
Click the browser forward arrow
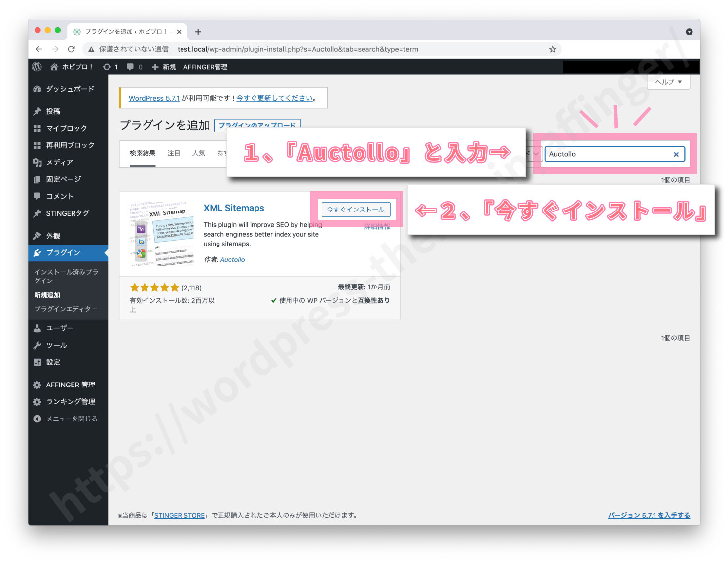coord(55,49)
